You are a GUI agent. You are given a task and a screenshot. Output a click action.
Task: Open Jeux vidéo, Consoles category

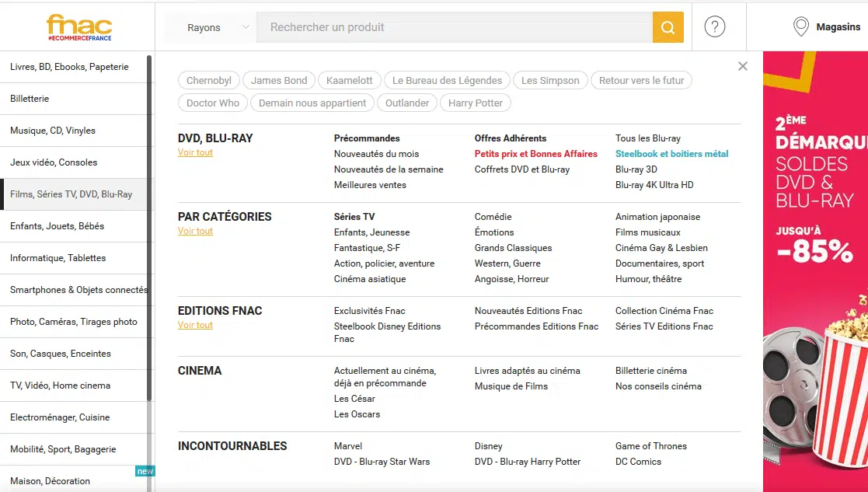click(54, 162)
